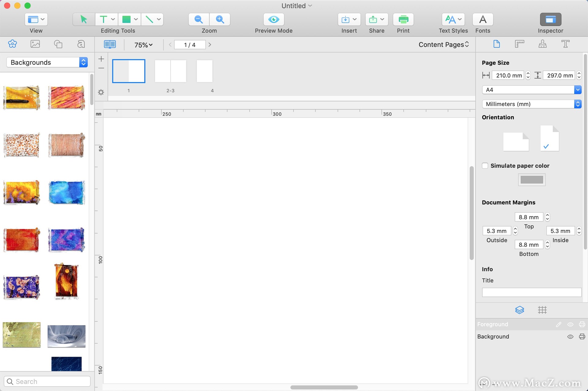Expand the Text tool options arrow
Image resolution: width=588 pixels, height=391 pixels.
pos(113,19)
